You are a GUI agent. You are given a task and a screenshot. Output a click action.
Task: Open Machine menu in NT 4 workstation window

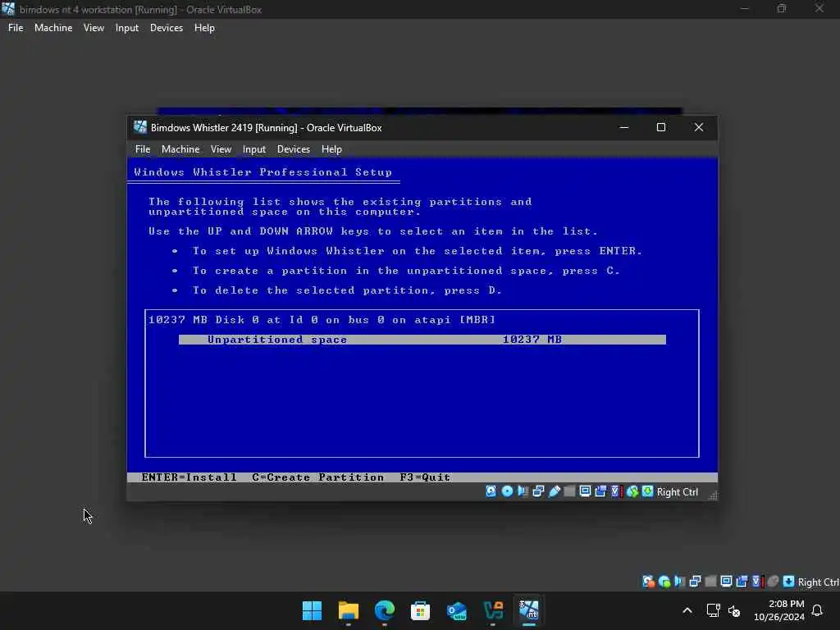(53, 27)
